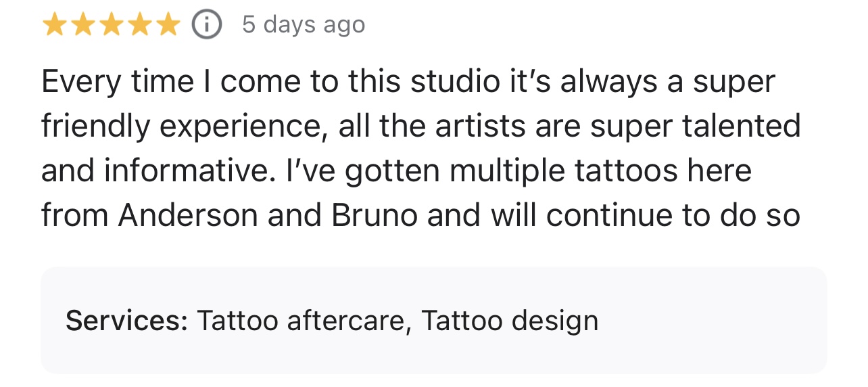Open the info icon beside the stars
The image size is (868, 387).
click(x=207, y=25)
